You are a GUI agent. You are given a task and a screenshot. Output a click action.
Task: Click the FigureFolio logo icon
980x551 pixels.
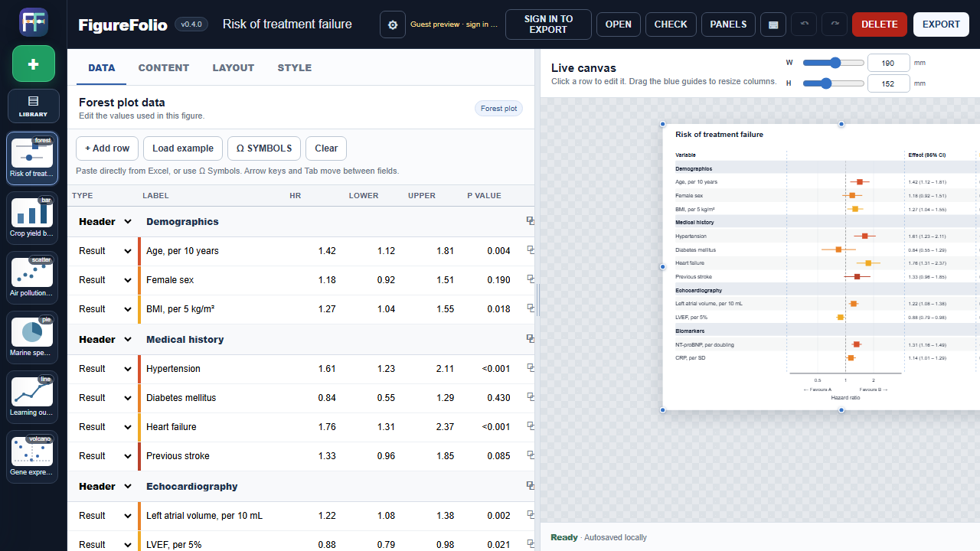33,22
